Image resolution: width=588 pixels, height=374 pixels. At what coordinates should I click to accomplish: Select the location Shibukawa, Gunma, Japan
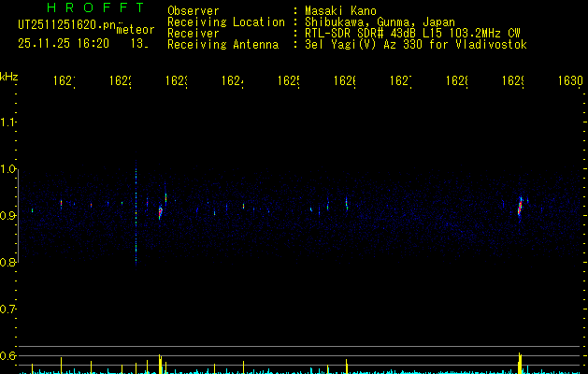380,22
